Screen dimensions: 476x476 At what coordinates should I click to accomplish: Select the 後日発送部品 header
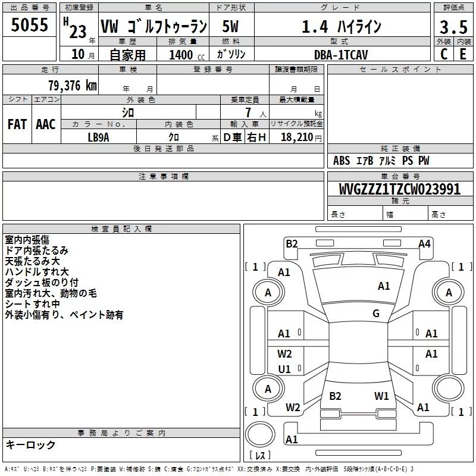[163, 148]
